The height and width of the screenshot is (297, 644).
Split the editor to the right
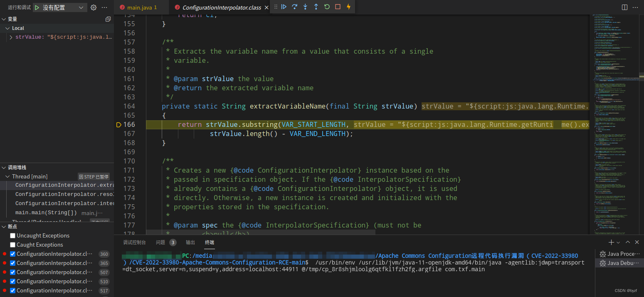tap(624, 7)
